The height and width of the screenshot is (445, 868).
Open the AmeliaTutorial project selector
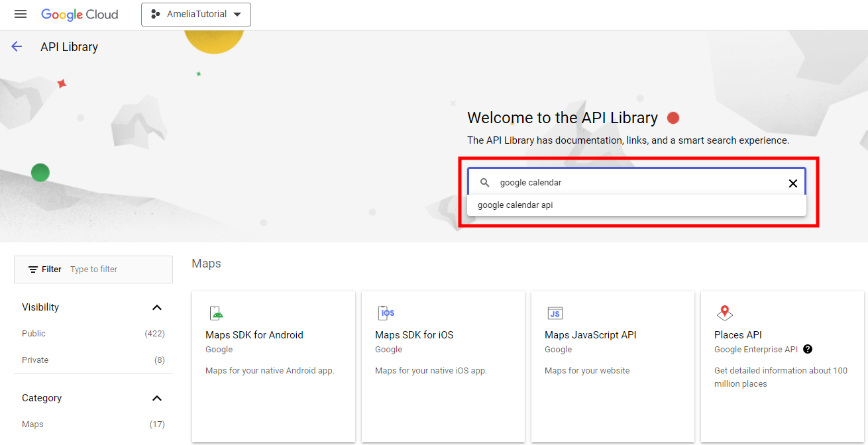[195, 14]
